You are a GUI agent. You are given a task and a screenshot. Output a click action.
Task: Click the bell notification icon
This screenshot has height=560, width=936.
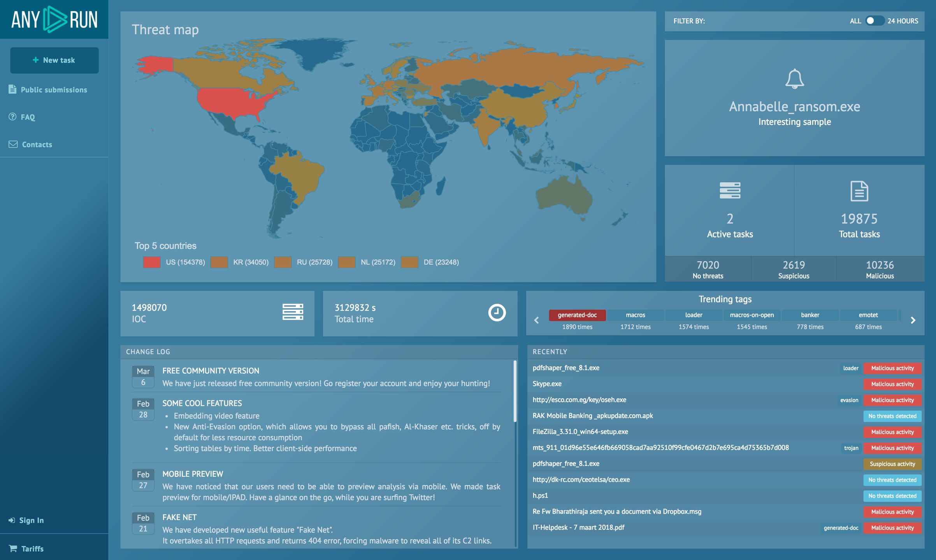794,79
